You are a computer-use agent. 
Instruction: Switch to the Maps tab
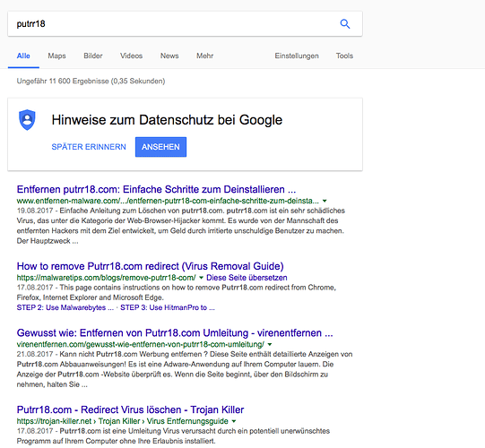pyautogui.click(x=56, y=56)
